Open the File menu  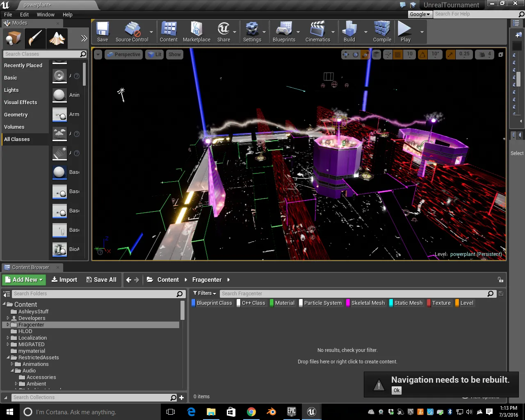click(x=8, y=14)
